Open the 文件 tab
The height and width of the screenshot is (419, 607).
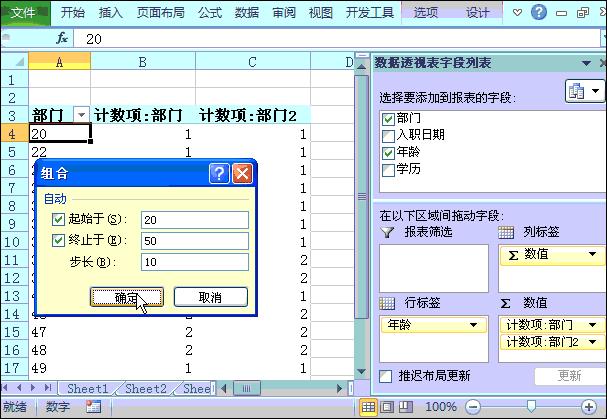coord(24,12)
